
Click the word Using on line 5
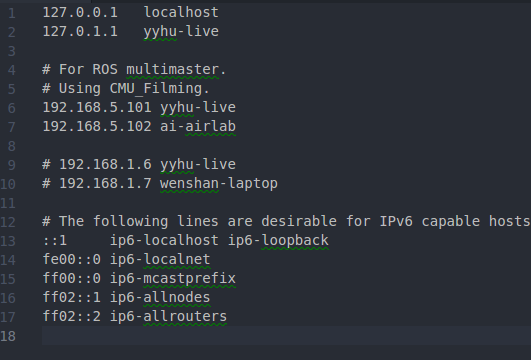coord(80,89)
